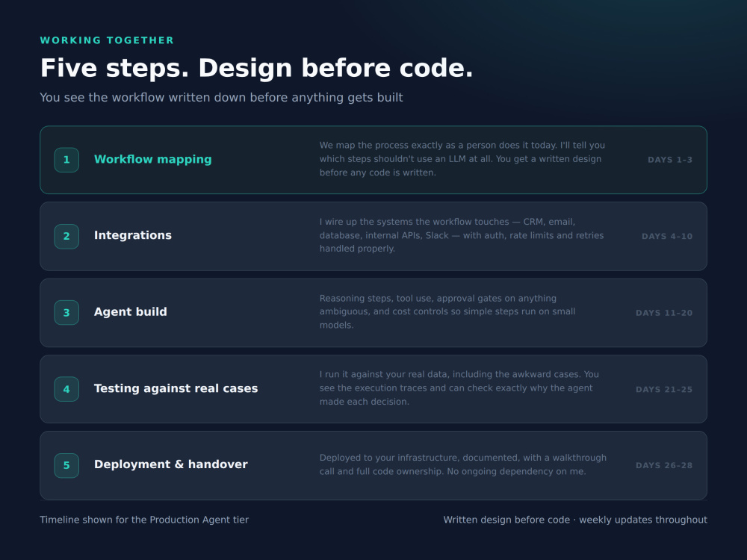
Task: Click the DAYS 26-28 label
Action: click(664, 466)
